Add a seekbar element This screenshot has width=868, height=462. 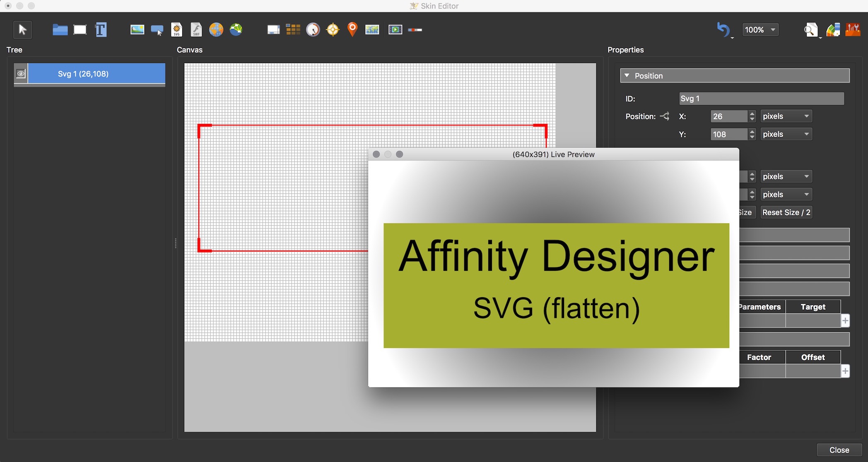point(415,30)
